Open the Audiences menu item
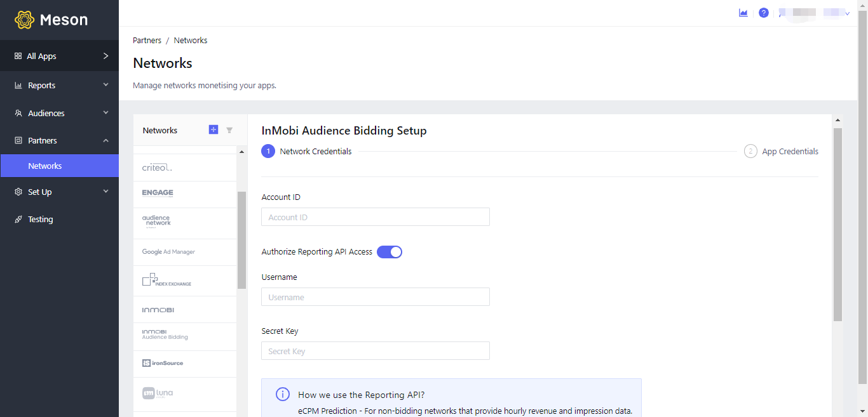The image size is (868, 417). click(59, 113)
